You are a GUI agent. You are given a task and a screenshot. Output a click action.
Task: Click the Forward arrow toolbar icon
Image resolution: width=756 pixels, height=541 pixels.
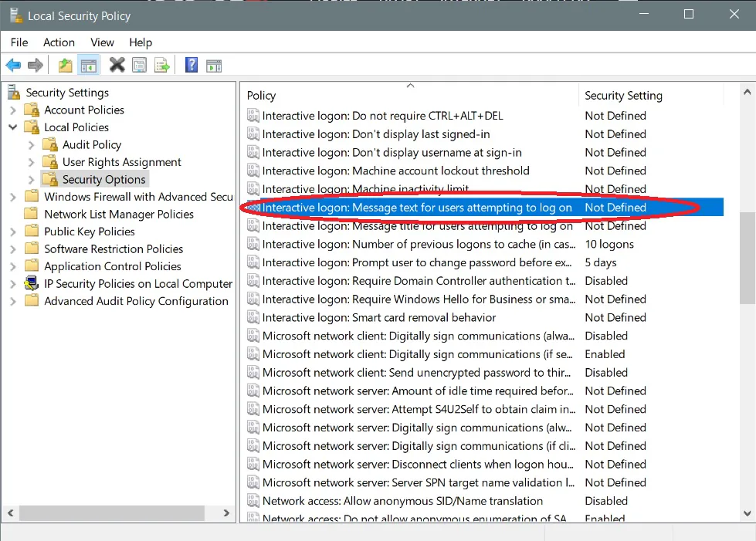pyautogui.click(x=36, y=65)
